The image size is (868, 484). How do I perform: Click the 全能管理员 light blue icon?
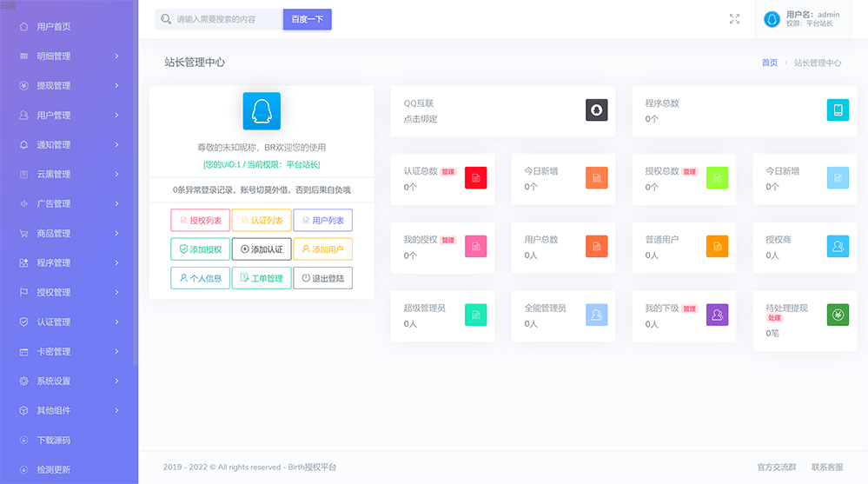point(597,315)
